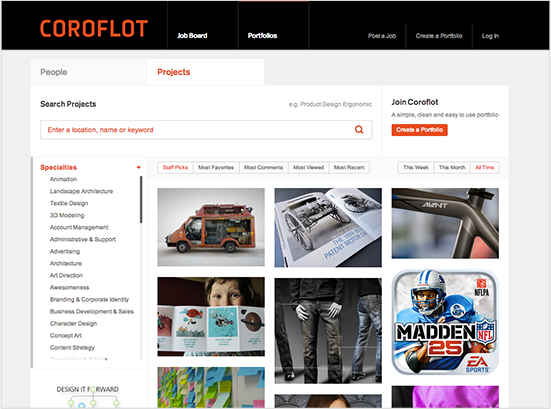Collapse the Specialties arrow
Viewport: 551px width, 409px height.
pyautogui.click(x=138, y=167)
